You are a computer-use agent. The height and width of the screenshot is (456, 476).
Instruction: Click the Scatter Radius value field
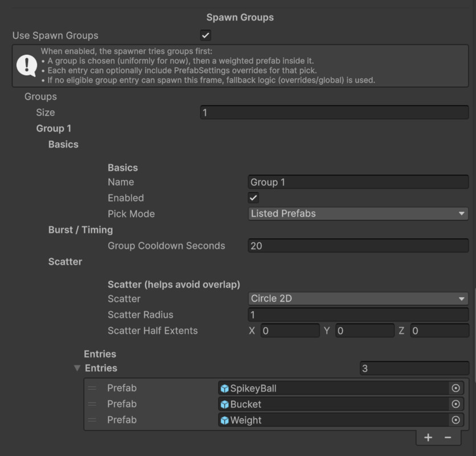pos(358,315)
